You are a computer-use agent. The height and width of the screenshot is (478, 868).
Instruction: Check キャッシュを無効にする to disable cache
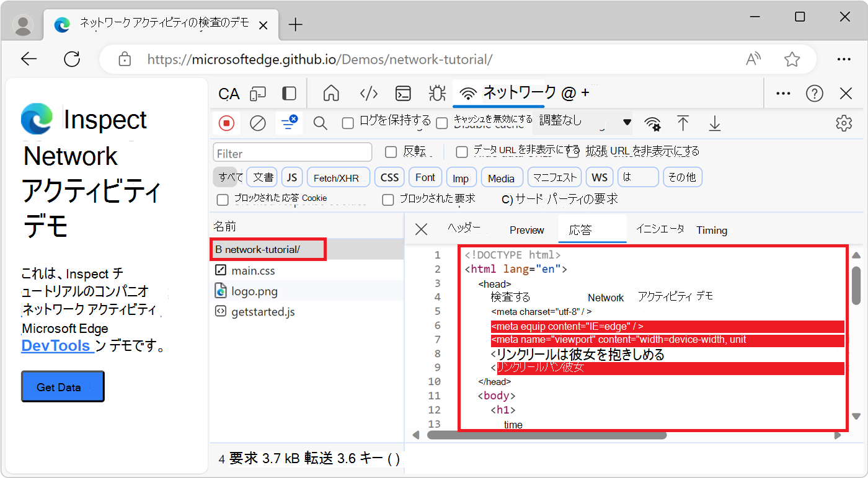coord(441,123)
